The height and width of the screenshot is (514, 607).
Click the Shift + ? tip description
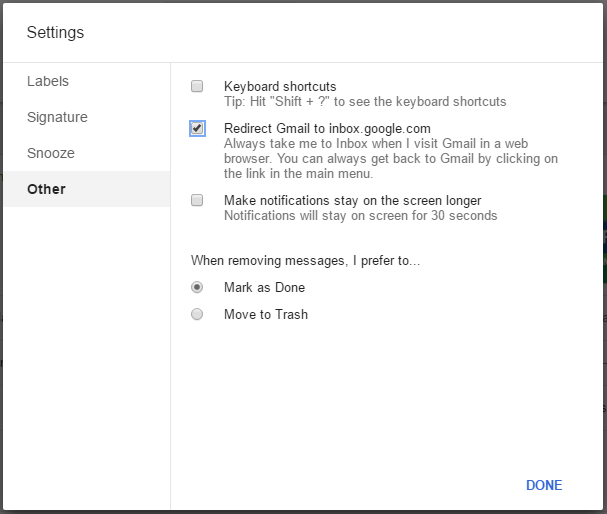(x=365, y=101)
